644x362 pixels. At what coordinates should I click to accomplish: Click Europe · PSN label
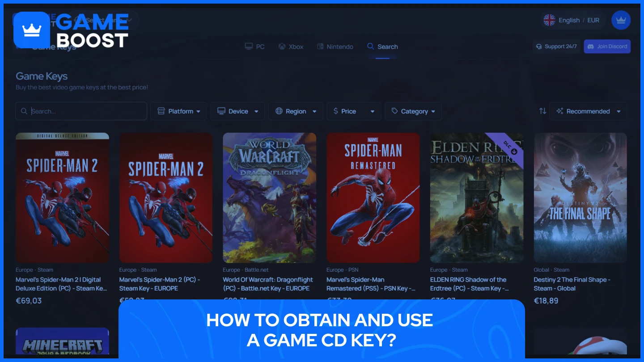(343, 270)
